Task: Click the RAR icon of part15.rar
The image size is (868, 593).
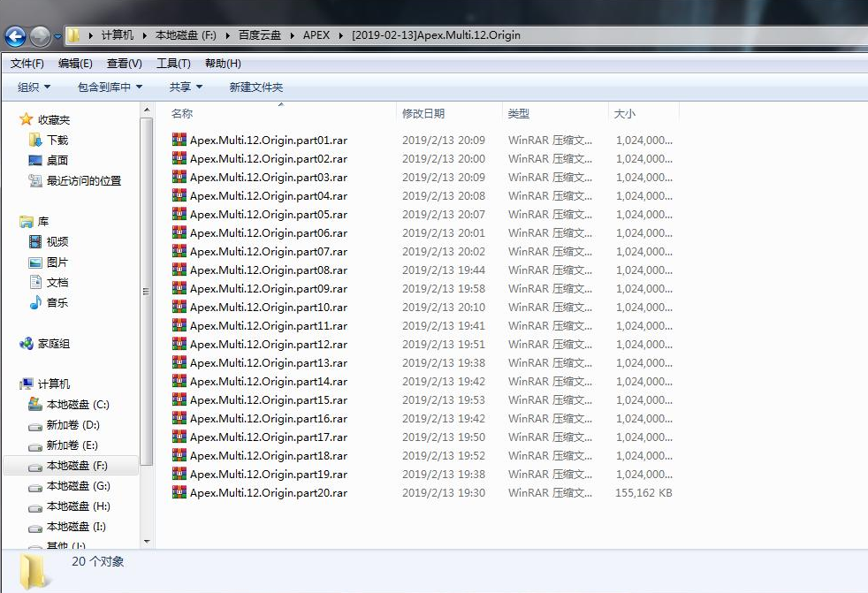Action: pos(179,399)
